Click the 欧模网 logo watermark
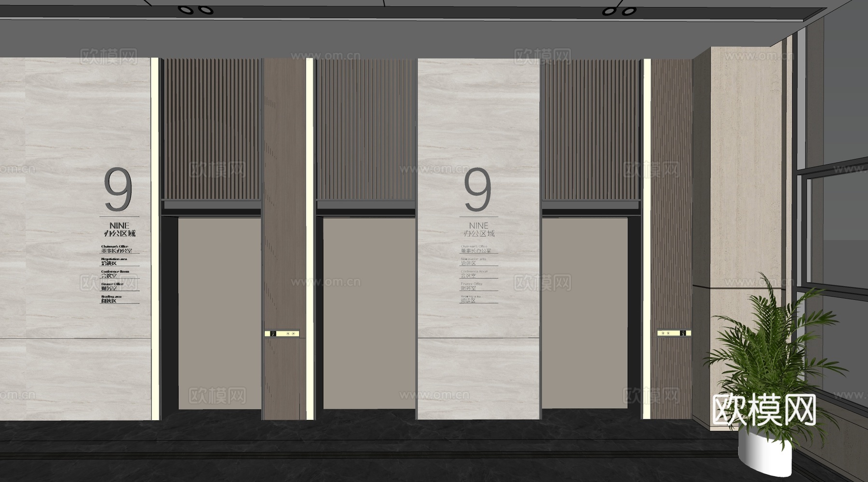 tap(764, 410)
